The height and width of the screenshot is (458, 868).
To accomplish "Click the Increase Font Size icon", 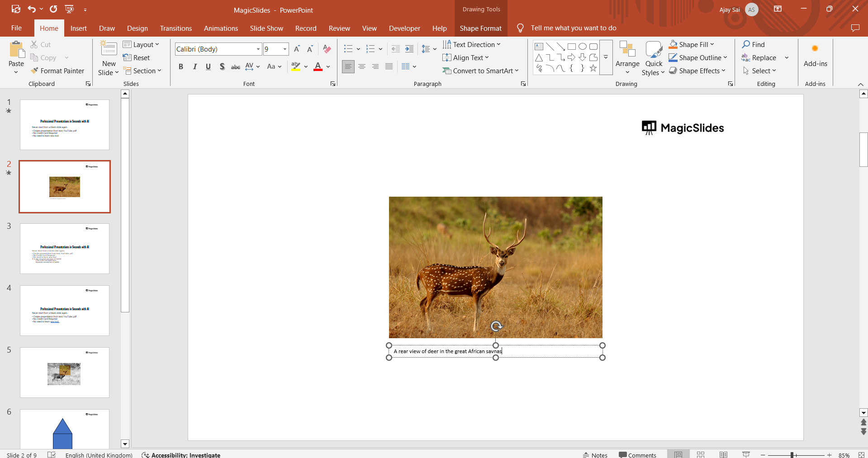I will (297, 49).
